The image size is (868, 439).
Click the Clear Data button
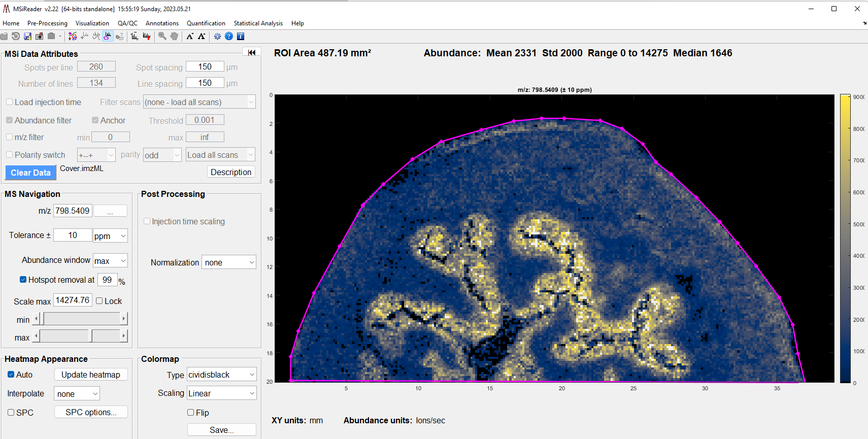(31, 173)
